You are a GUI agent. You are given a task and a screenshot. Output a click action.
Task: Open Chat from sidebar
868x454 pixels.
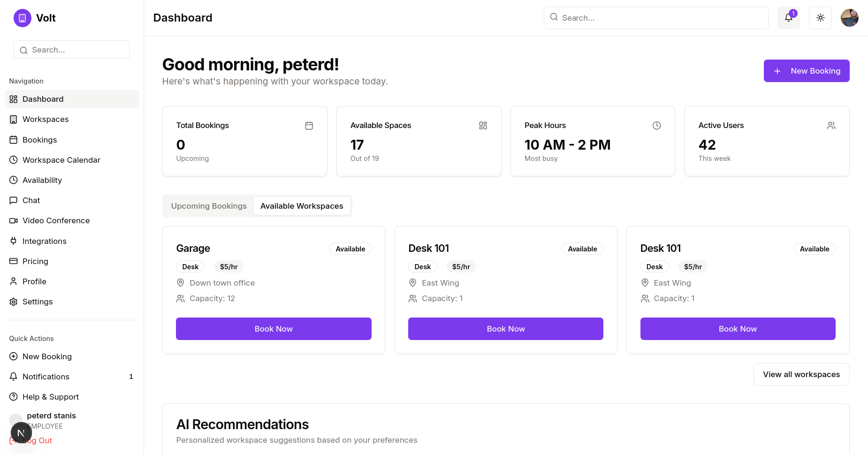[x=72, y=200]
